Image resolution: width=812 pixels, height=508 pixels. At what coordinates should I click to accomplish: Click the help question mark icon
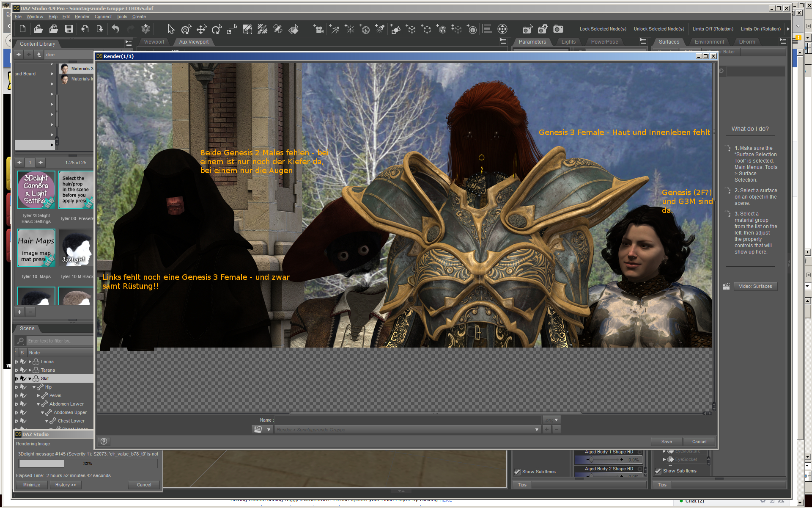104,442
